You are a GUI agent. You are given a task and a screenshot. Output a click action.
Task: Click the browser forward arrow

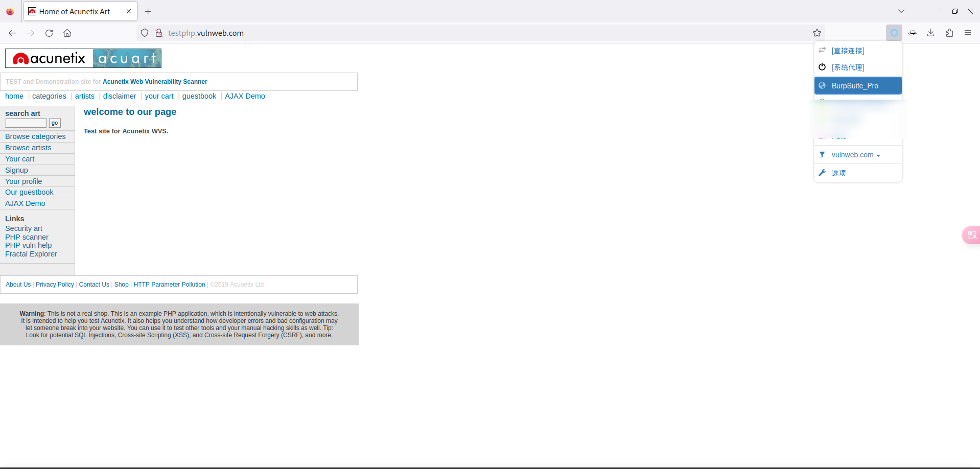pos(31,33)
